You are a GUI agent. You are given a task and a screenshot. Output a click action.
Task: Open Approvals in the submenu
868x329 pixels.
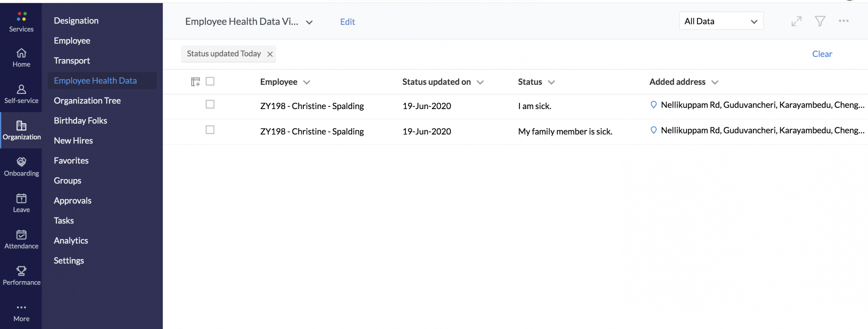[72, 200]
